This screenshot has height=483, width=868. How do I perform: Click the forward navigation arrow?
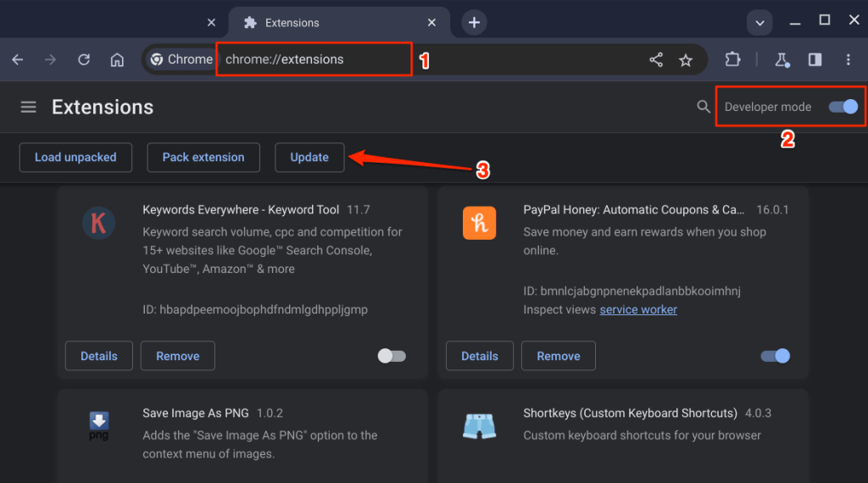pos(50,59)
